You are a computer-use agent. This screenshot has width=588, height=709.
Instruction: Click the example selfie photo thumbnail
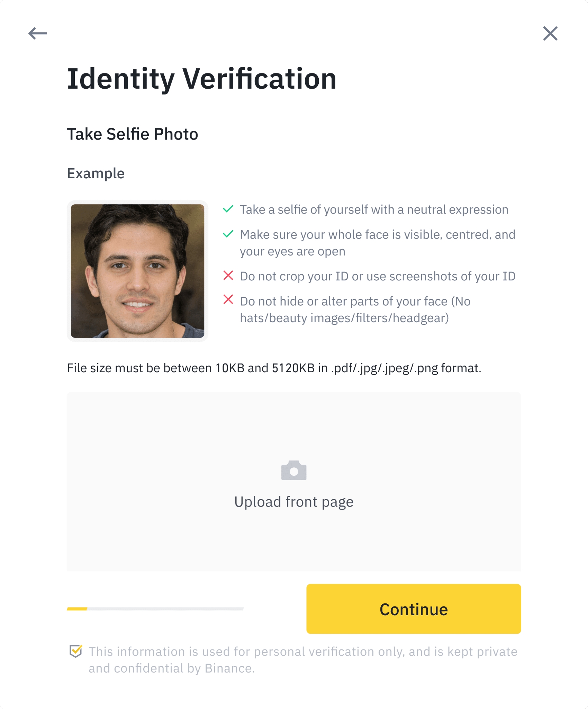[x=137, y=271]
